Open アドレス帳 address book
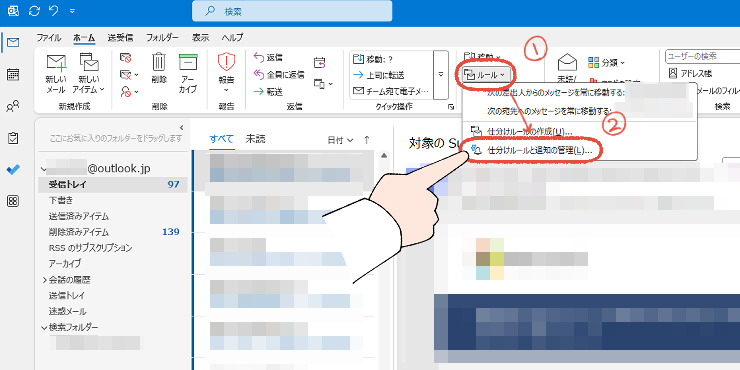 click(690, 74)
